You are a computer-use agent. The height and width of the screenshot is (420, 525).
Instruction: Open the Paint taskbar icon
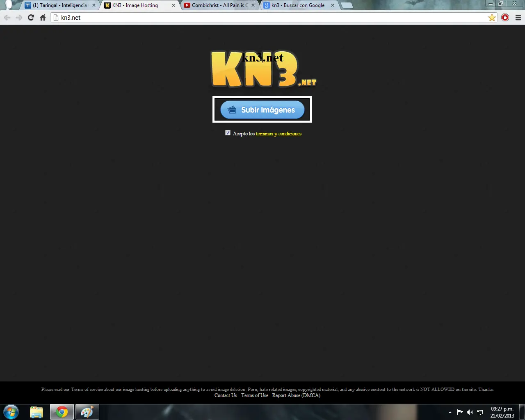tap(87, 412)
